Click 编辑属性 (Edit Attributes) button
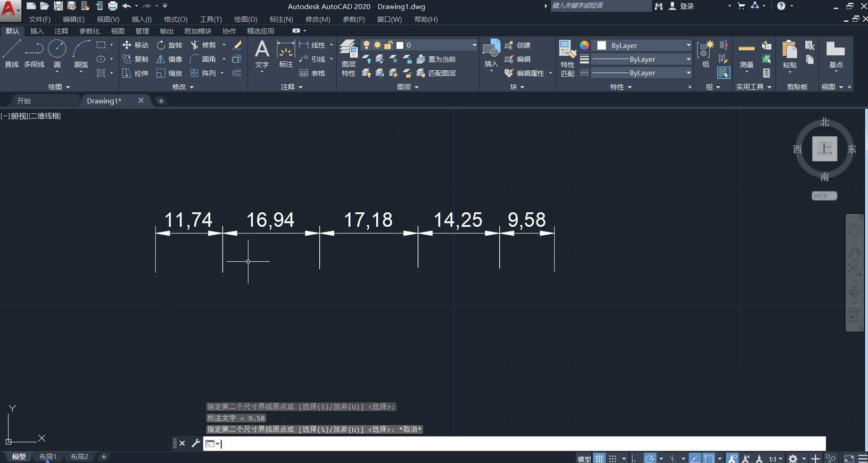This screenshot has width=868, height=463. pos(525,73)
